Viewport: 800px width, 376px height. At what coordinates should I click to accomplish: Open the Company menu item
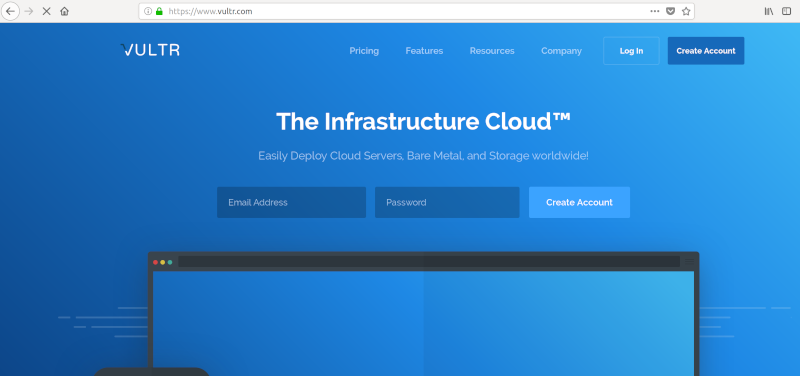(x=561, y=51)
